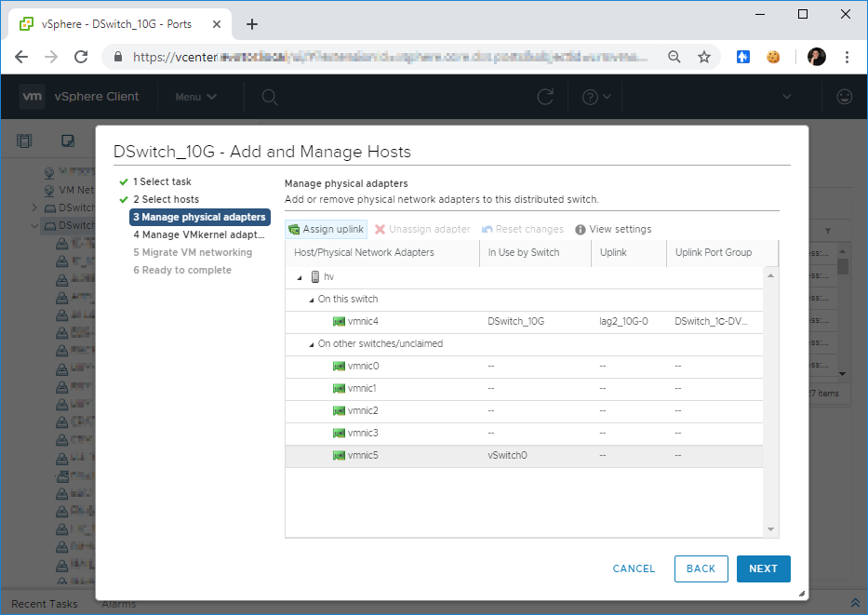Click the NEXT button

[x=764, y=568]
